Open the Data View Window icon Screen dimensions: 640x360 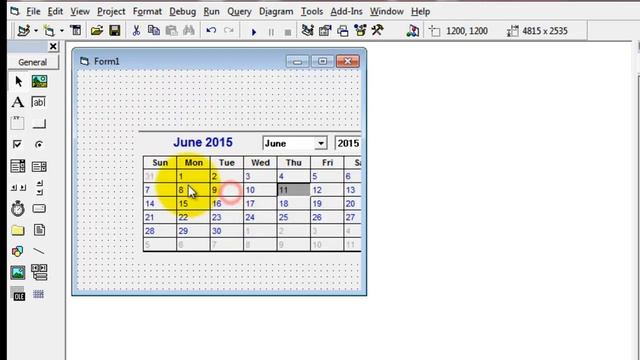[413, 31]
